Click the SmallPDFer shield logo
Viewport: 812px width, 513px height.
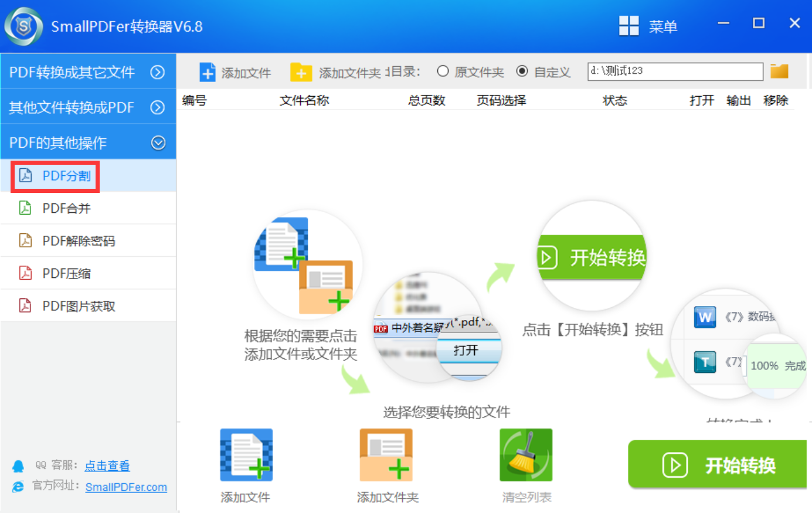(x=23, y=26)
